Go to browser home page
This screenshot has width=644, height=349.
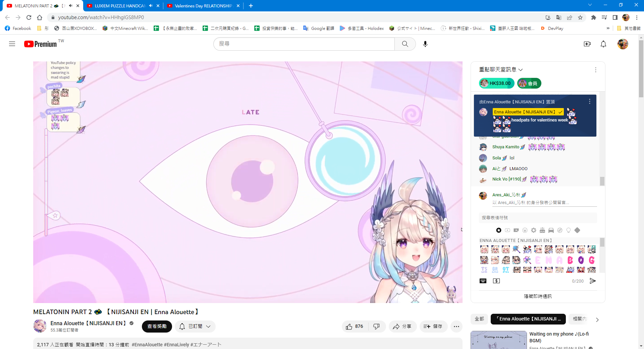[40, 17]
